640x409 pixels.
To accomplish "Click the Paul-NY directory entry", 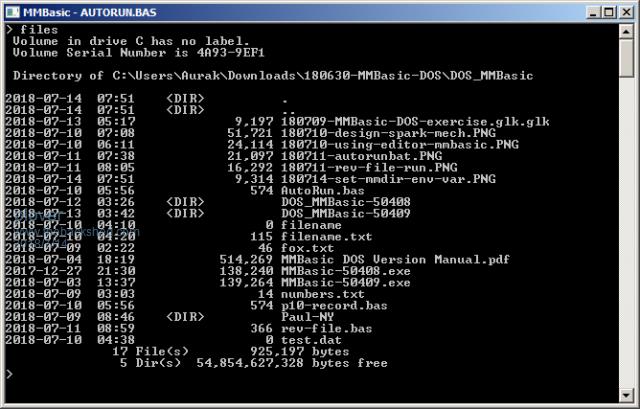I will click(305, 318).
